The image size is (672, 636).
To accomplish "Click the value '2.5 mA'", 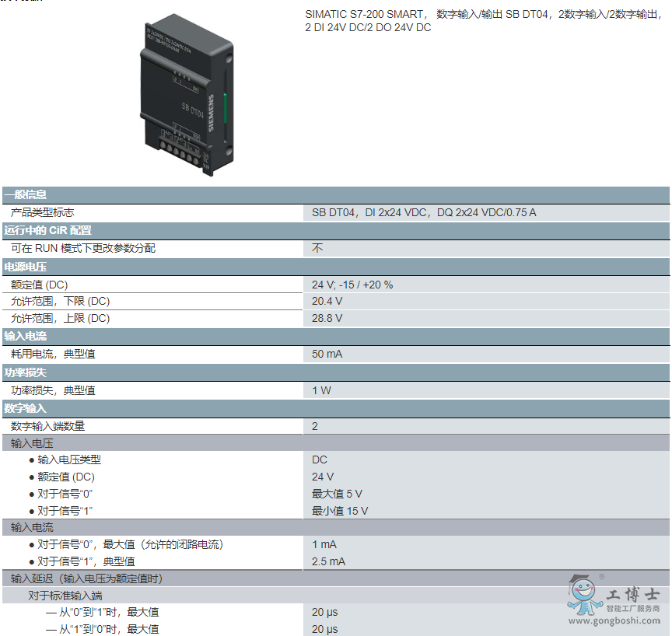I will 328,561.
